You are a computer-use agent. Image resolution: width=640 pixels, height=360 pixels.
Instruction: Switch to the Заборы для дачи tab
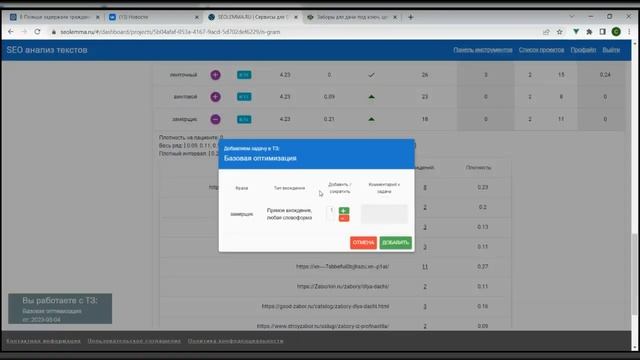pyautogui.click(x=351, y=17)
